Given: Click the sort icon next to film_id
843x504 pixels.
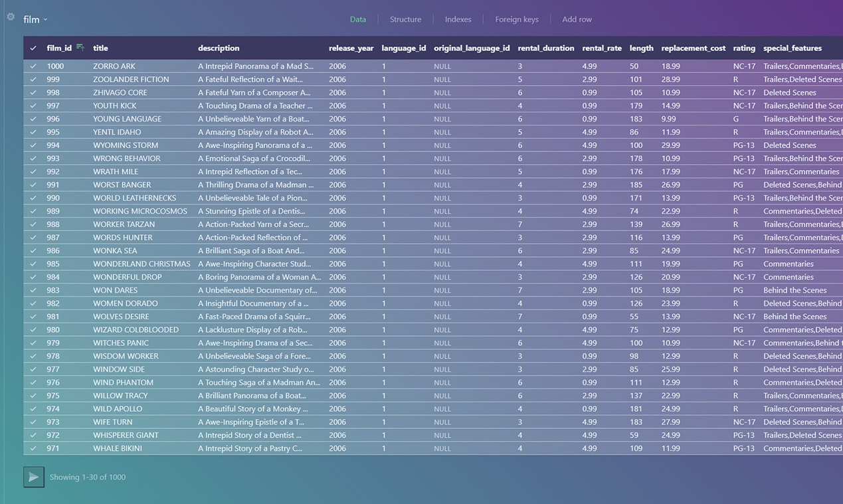Looking at the screenshot, I should click(x=80, y=47).
